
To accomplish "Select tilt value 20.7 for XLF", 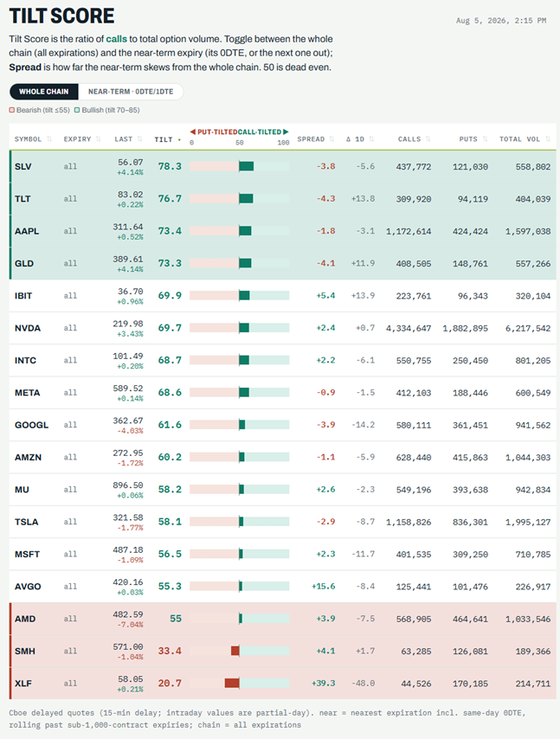I will (170, 683).
